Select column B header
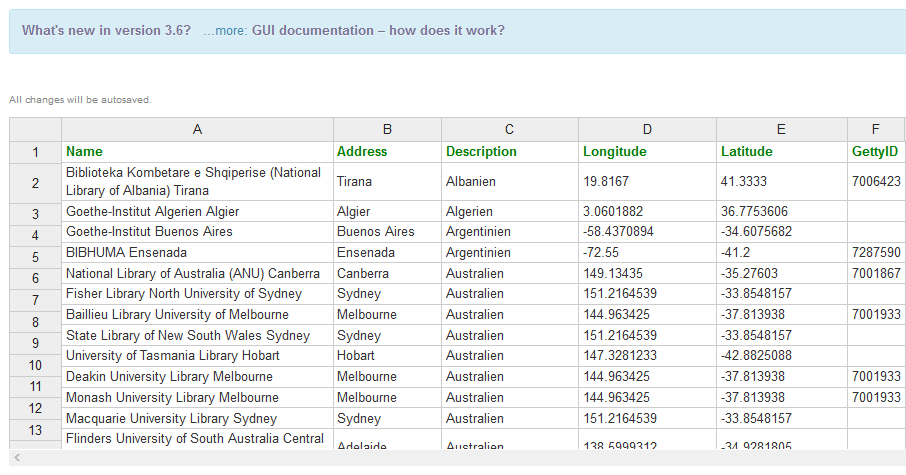This screenshot has width=906, height=475. click(x=387, y=129)
